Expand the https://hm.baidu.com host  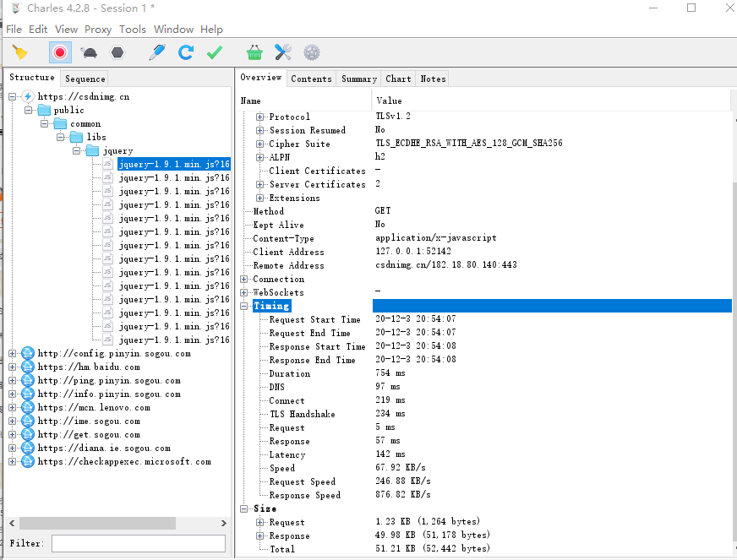point(12,367)
